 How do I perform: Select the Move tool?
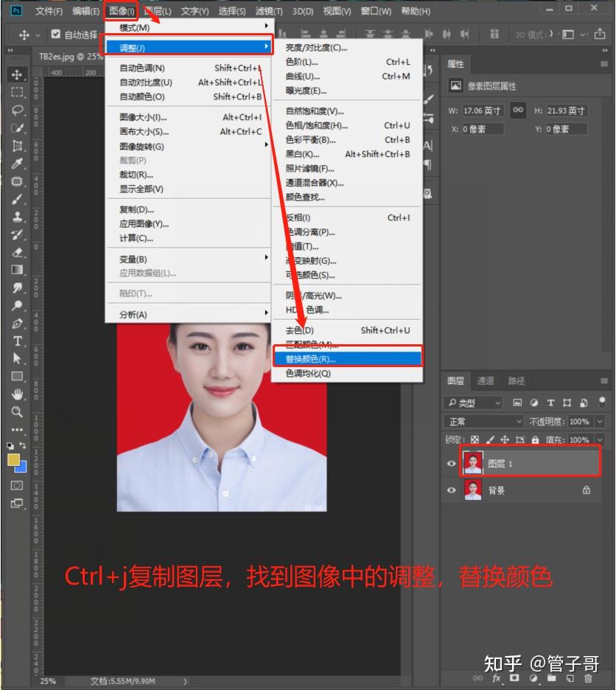tap(17, 74)
